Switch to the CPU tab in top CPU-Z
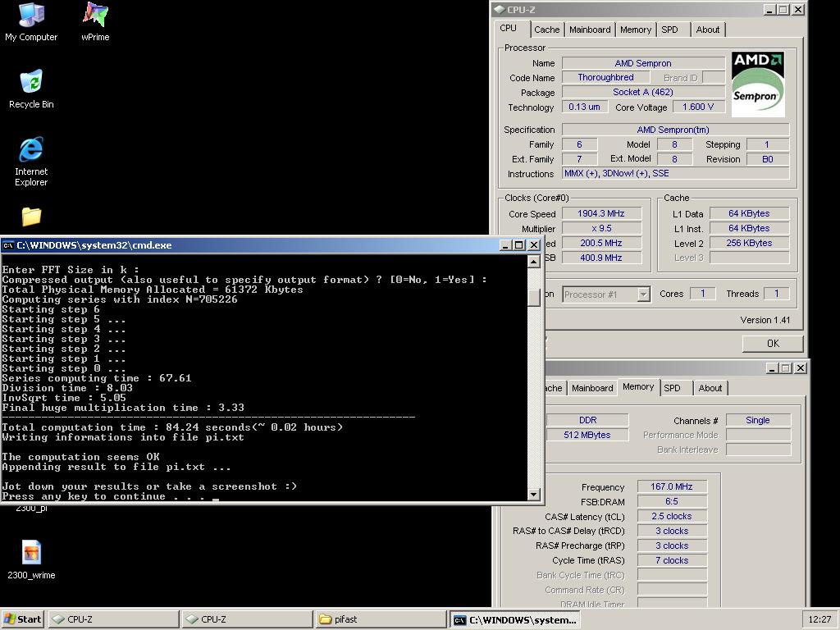Image resolution: width=840 pixels, height=630 pixels. pos(509,29)
